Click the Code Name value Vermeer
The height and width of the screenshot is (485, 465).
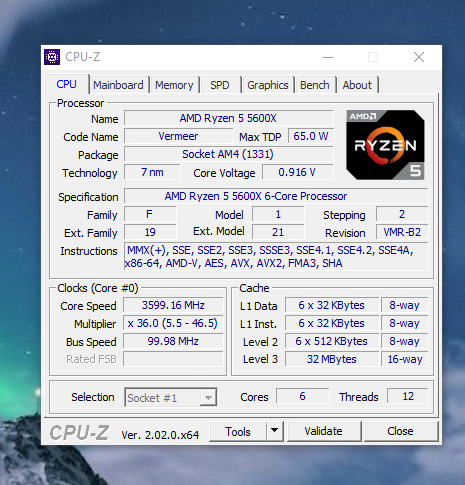[178, 136]
